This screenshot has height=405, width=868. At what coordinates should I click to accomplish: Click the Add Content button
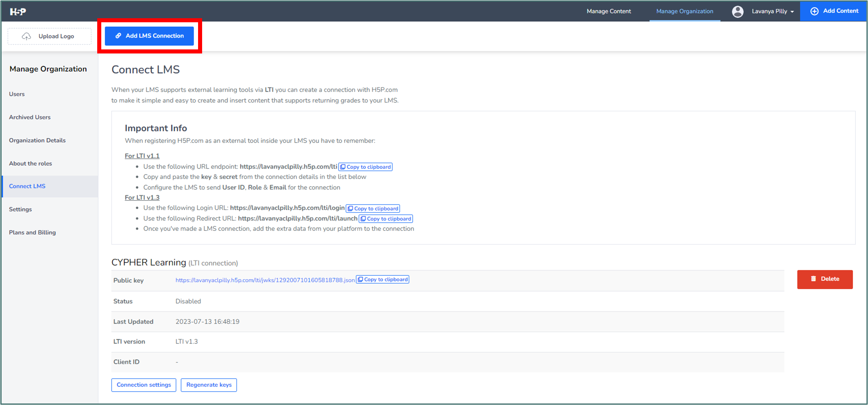834,11
